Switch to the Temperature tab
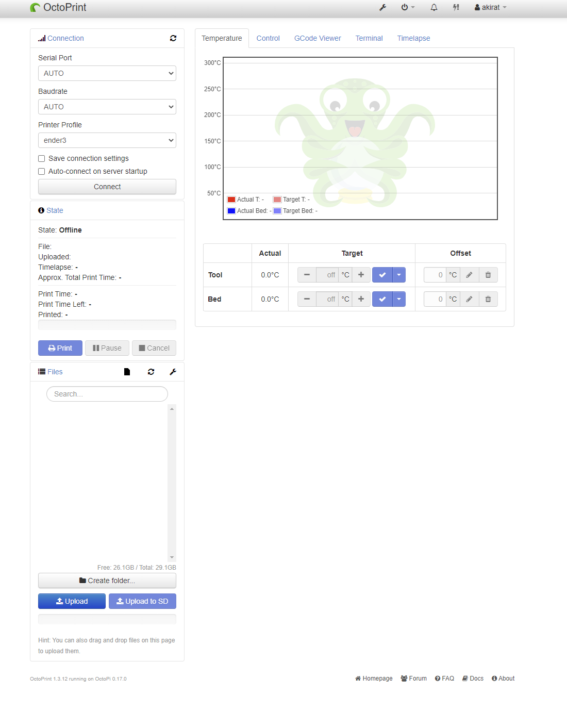The width and height of the screenshot is (567, 728). 222,38
